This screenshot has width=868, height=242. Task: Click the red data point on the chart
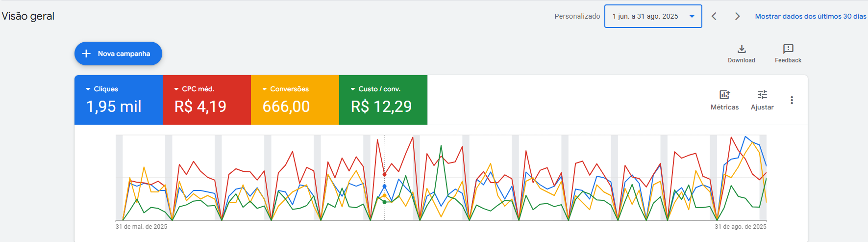[384, 174]
